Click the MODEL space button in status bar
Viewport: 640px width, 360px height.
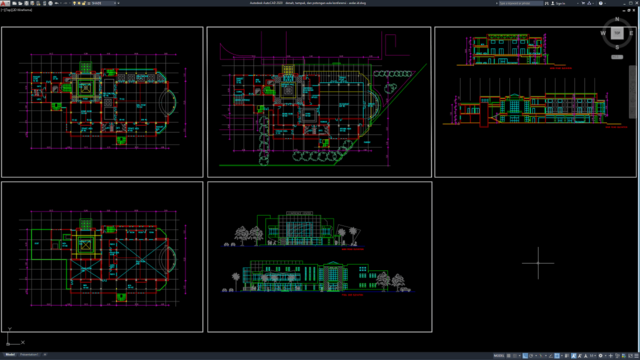[x=499, y=356]
